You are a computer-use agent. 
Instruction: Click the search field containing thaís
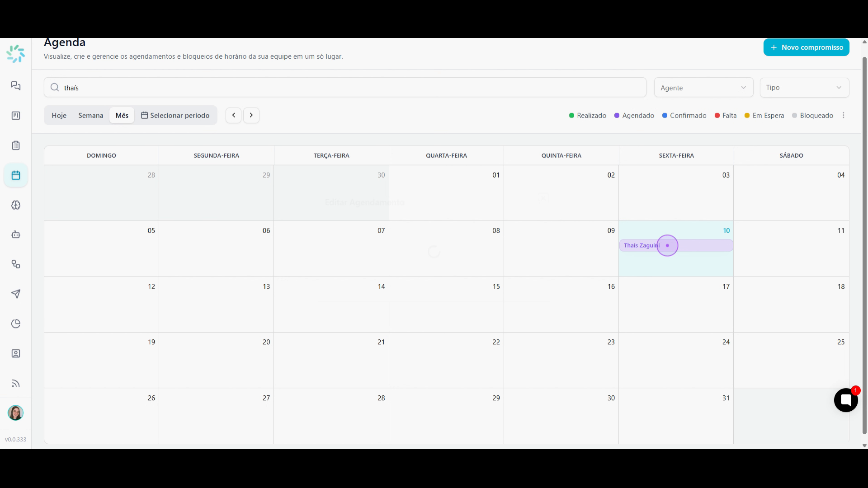[345, 88]
